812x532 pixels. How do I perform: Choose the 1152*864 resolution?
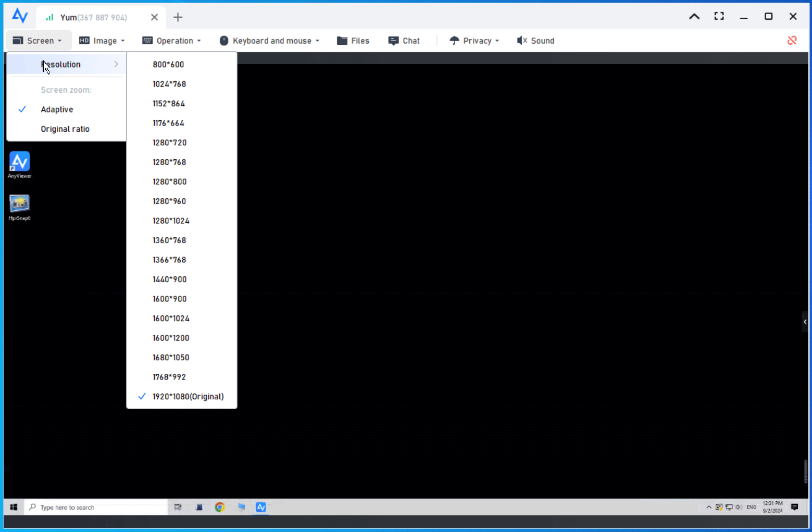tap(182, 104)
